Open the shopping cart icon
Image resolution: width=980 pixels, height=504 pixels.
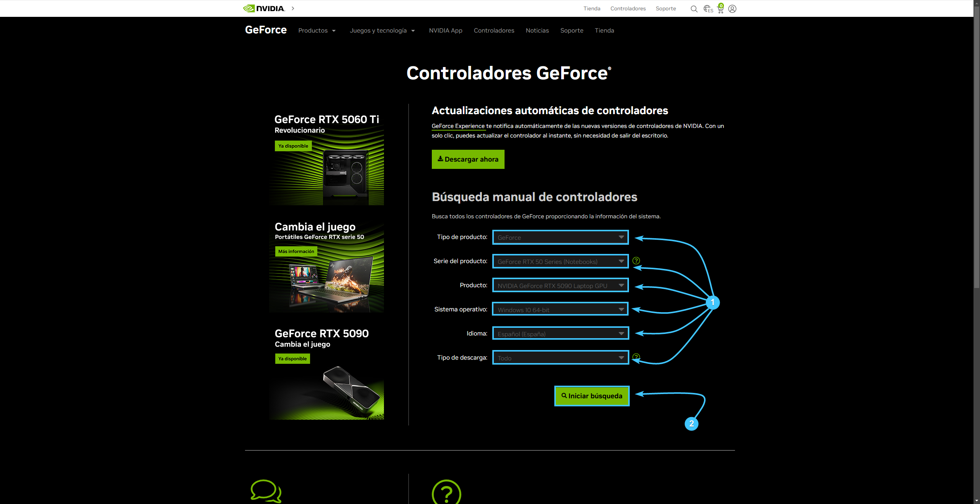720,8
